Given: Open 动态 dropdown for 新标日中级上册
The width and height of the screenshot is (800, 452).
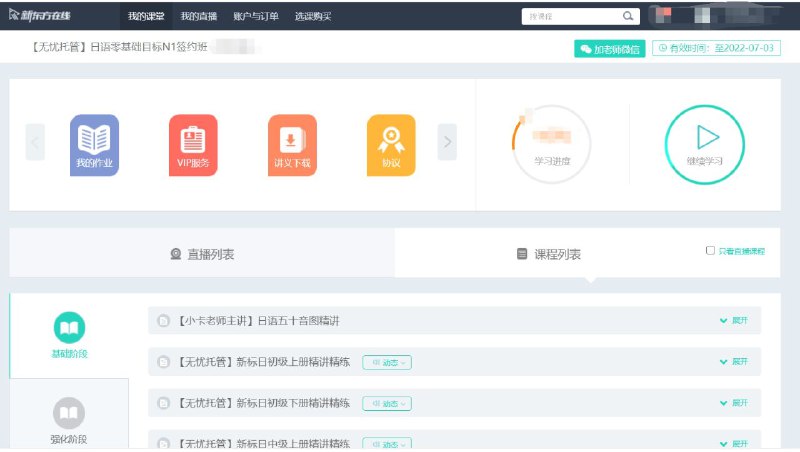Looking at the screenshot, I should 387,443.
